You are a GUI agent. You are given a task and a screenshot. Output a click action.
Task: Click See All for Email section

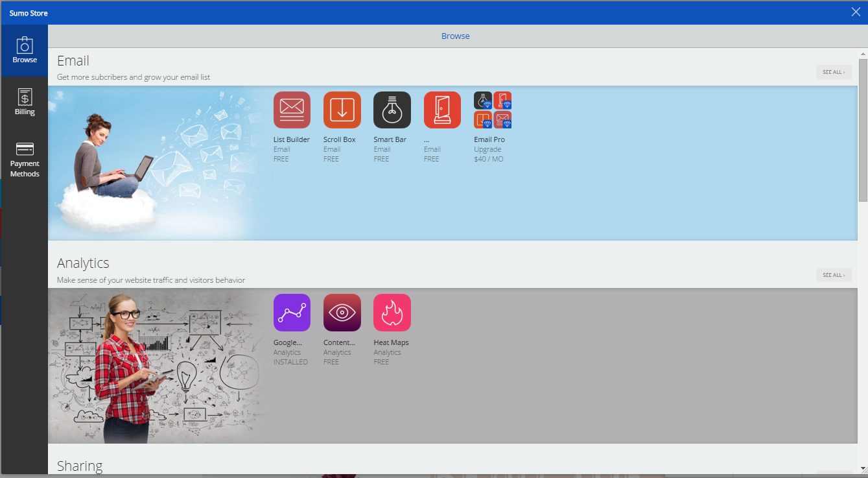(834, 72)
